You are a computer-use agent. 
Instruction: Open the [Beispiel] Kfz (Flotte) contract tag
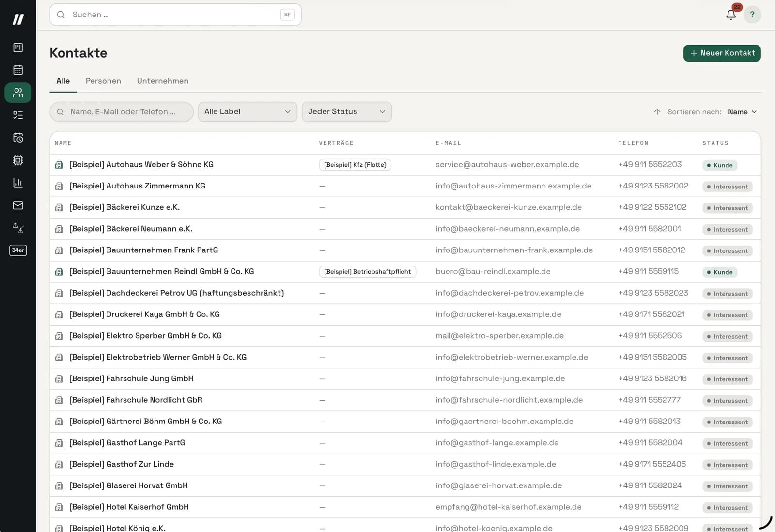click(x=355, y=165)
